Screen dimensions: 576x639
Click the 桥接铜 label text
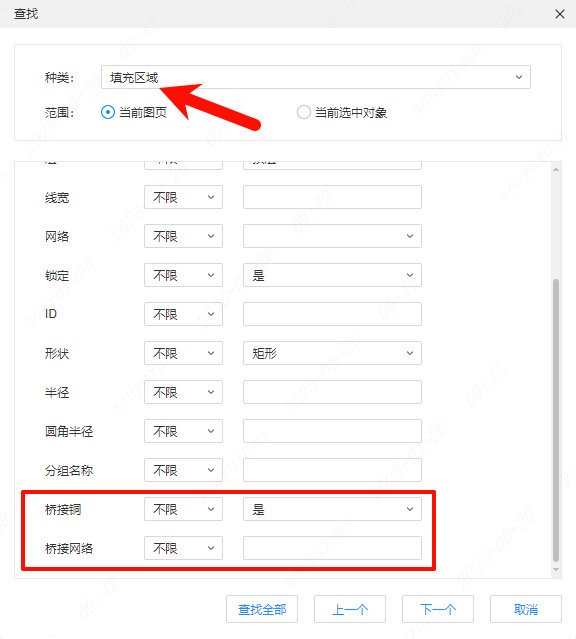(x=63, y=509)
